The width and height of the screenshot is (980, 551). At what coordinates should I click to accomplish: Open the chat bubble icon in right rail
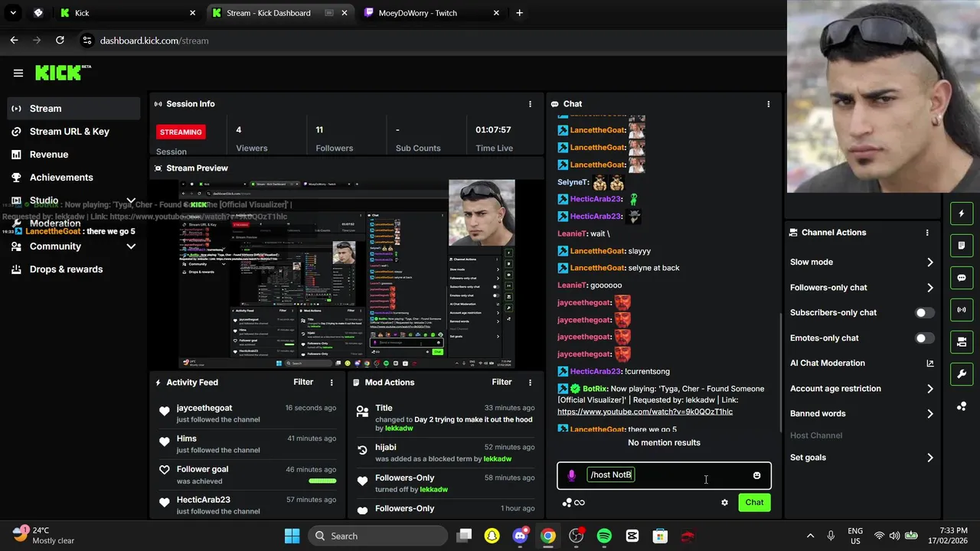pos(962,278)
